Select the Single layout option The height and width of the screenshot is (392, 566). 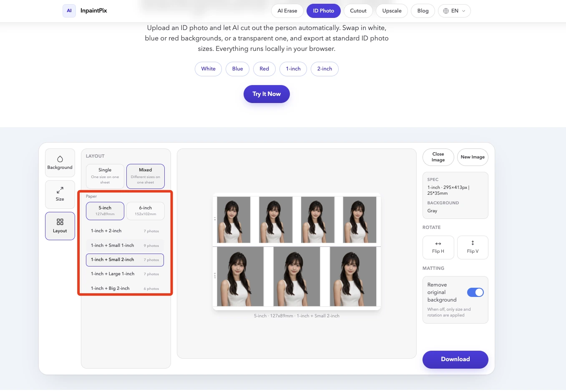click(105, 176)
